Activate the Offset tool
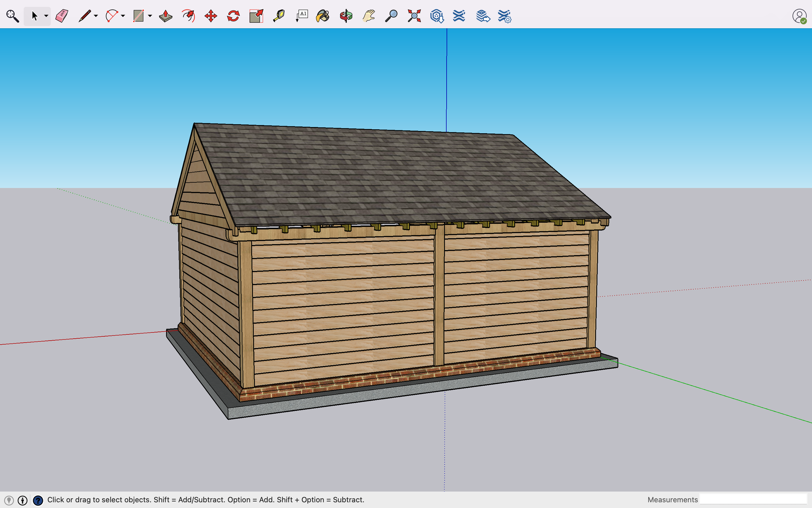 pyautogui.click(x=188, y=16)
